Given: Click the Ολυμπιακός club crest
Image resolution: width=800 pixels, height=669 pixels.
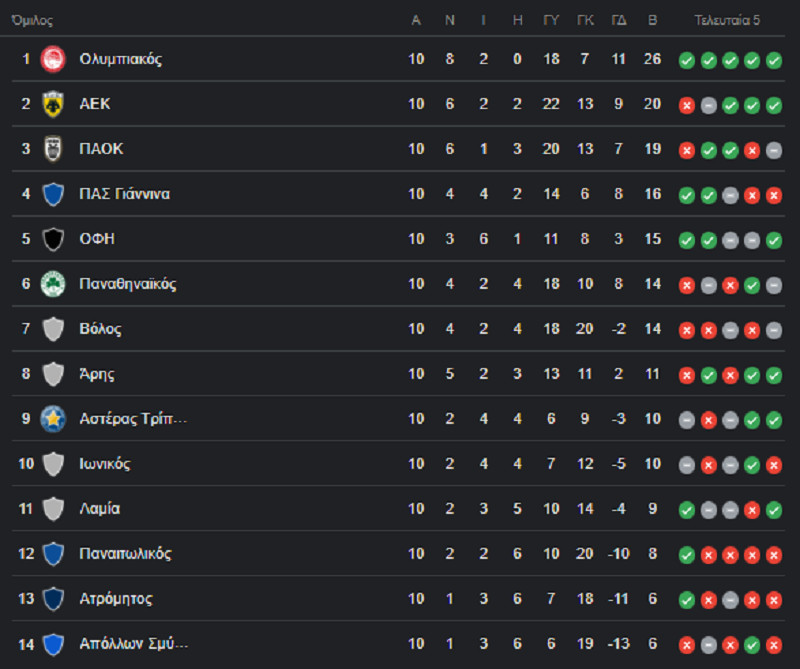Looking at the screenshot, I should 53,59.
